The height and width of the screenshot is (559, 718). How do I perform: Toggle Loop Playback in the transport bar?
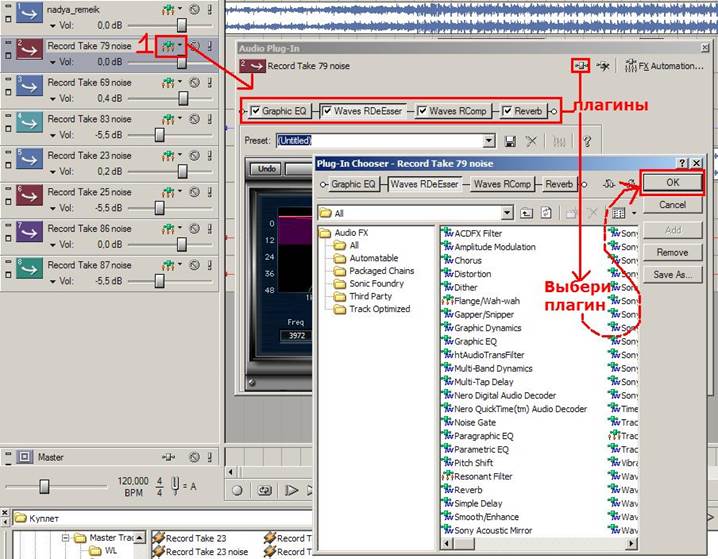(x=264, y=490)
